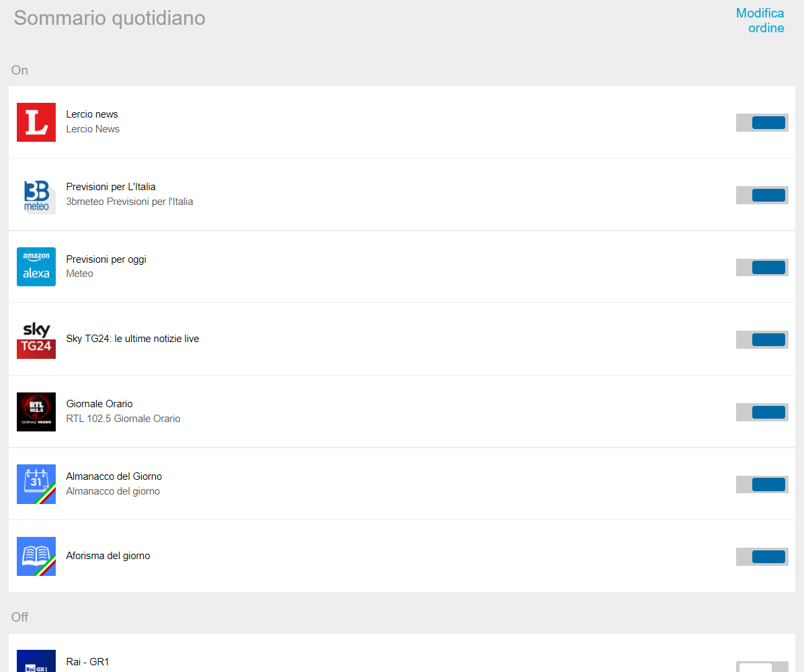Screen dimensions: 804x672
Task: Click the Modifica ordine link
Action: tap(760, 21)
